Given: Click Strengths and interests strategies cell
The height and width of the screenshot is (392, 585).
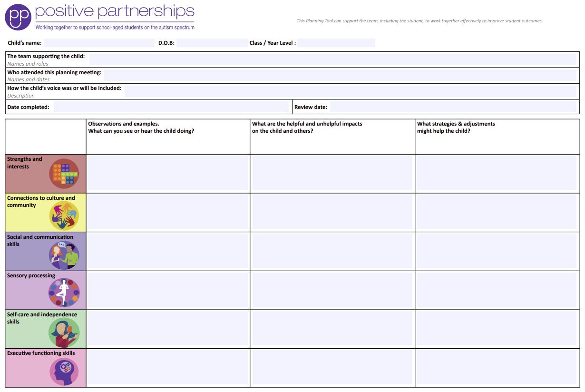Looking at the screenshot, I should tap(497, 174).
